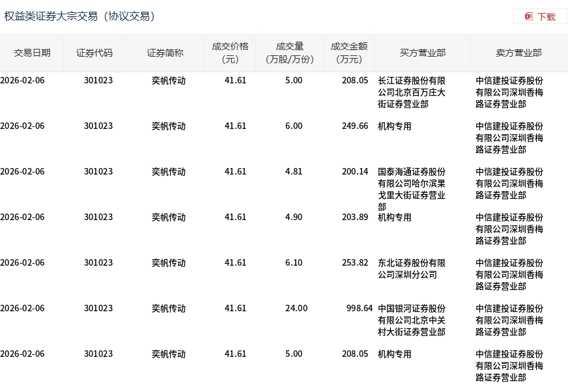Click volume 6.00 in the table

point(293,126)
